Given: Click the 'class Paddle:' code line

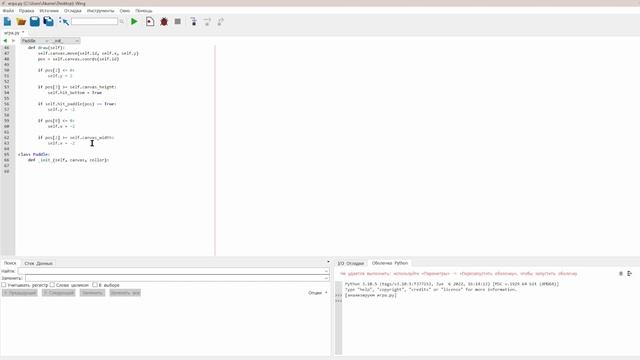Looking at the screenshot, I should [x=34, y=155].
